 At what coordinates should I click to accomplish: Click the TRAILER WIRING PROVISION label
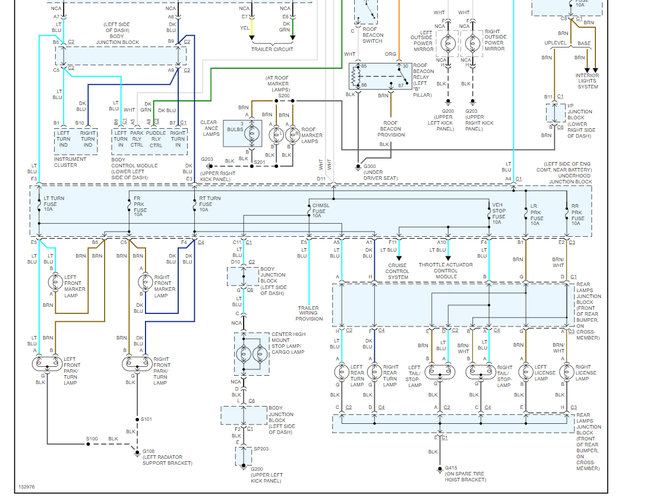(309, 313)
